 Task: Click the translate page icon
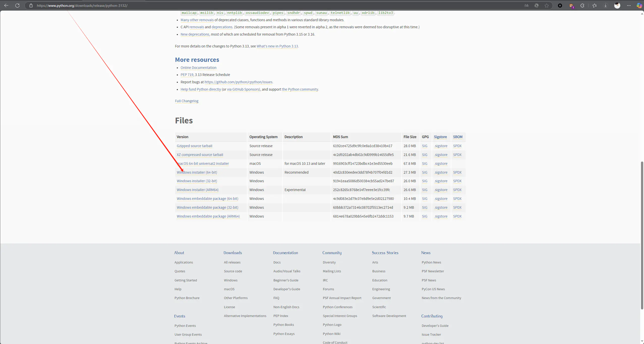(526, 5)
